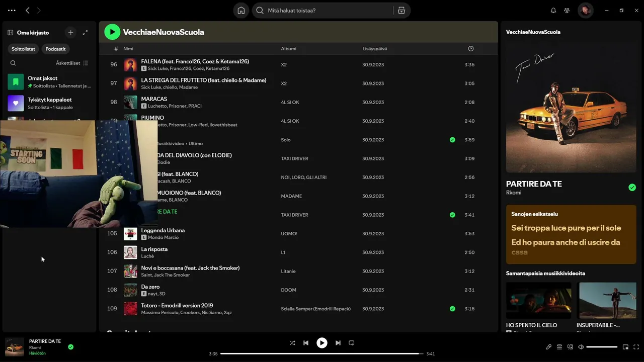The height and width of the screenshot is (362, 644).
Task: Click now playing cover in bottom bar
Action: pos(14,347)
